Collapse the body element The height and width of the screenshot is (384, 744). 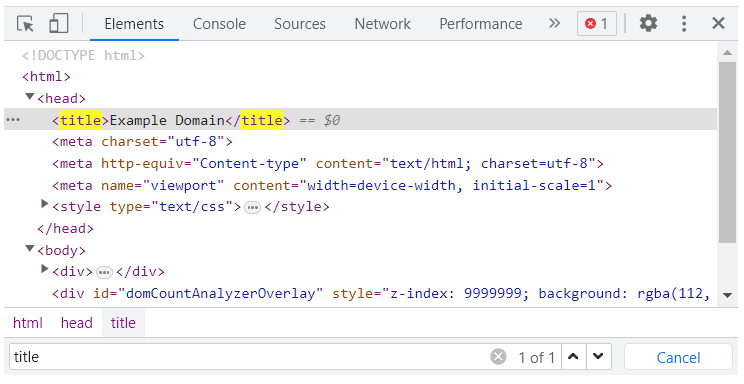tap(30, 248)
